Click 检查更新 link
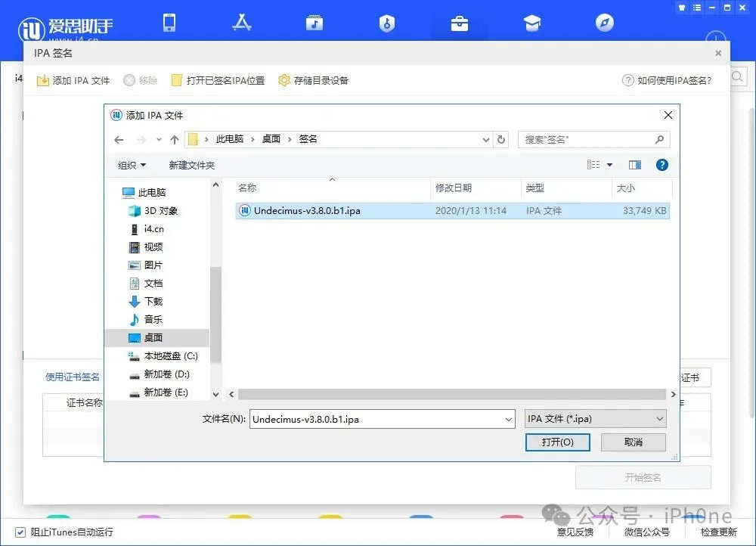Viewport: 756px width, 546px height. tap(718, 532)
